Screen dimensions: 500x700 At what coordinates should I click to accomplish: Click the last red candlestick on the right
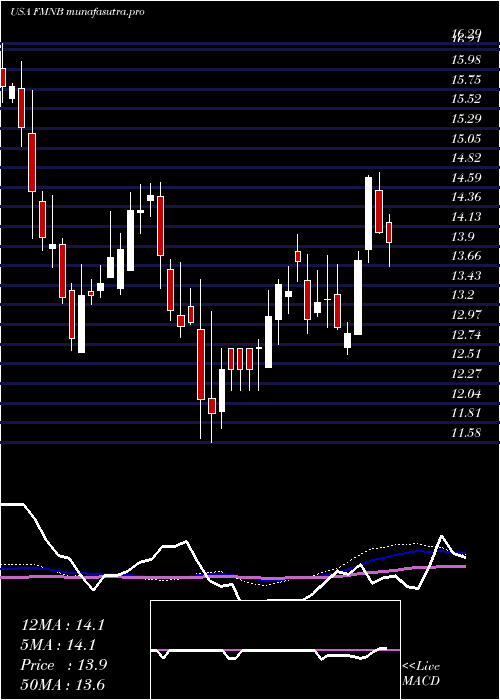[389, 232]
